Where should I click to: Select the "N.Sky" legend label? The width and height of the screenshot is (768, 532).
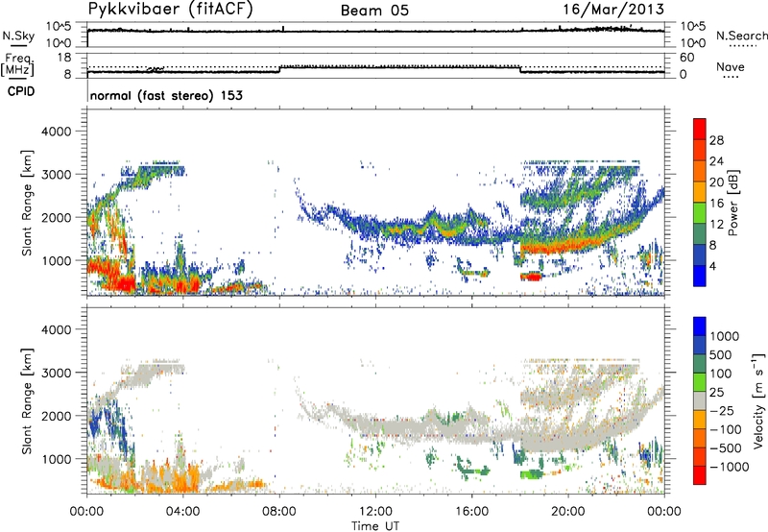coord(18,36)
